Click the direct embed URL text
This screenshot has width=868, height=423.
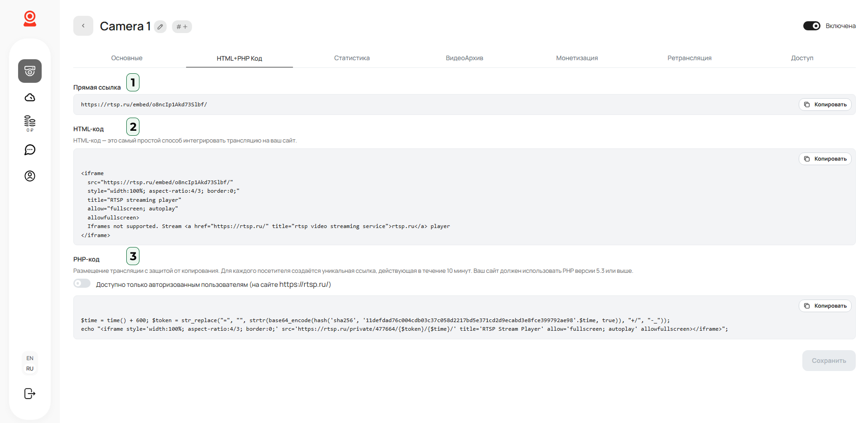coord(144,105)
